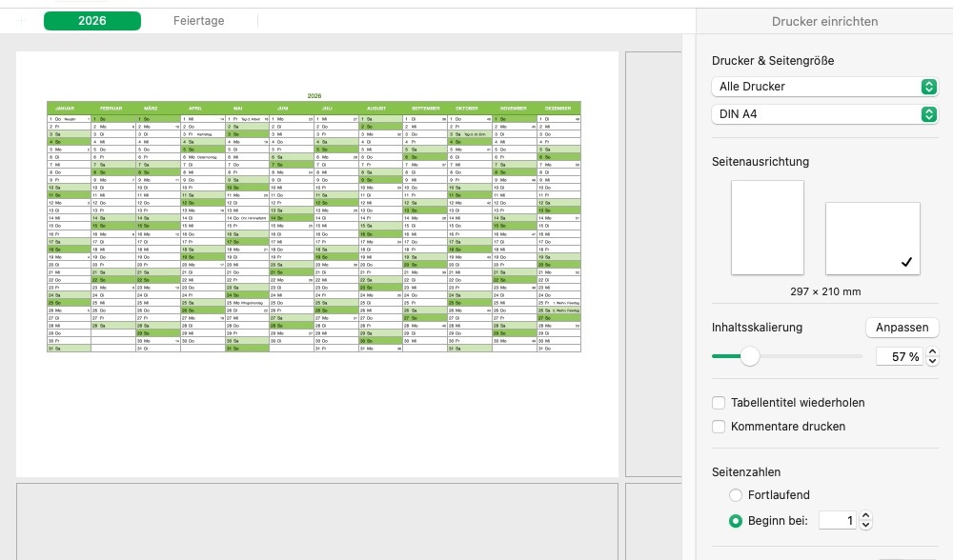The image size is (953, 560).
Task: Increase starting page number with up arrow
Action: coord(865,515)
